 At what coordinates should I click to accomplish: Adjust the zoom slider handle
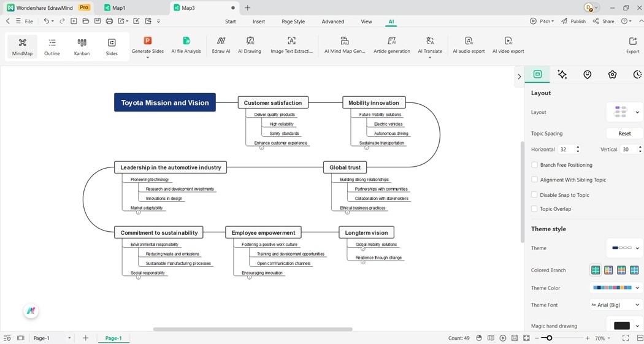click(x=550, y=338)
